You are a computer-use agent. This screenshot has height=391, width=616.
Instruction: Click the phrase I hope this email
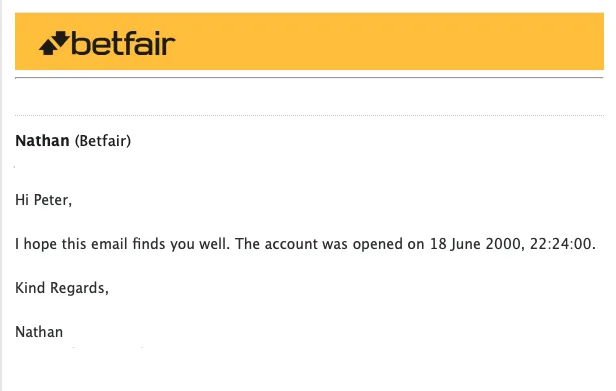click(x=71, y=244)
